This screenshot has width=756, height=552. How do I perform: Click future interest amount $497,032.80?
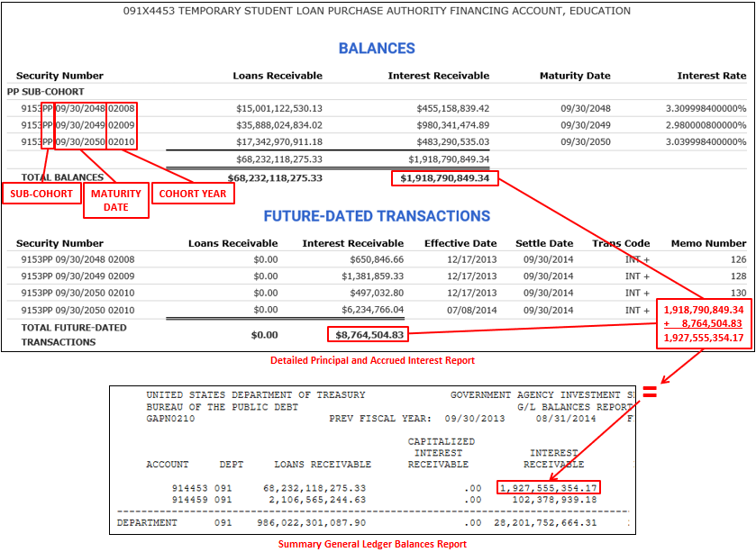point(377,293)
